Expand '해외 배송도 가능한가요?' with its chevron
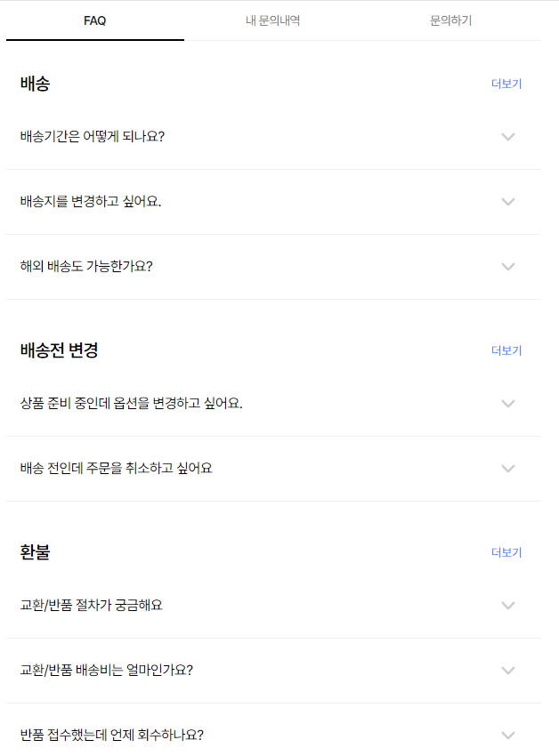 [508, 267]
